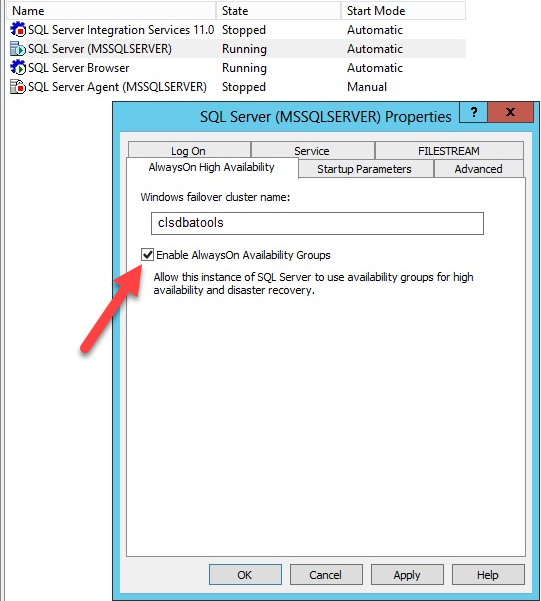This screenshot has height=601, width=541.
Task: Confirm the dialog with OK
Action: (x=245, y=575)
